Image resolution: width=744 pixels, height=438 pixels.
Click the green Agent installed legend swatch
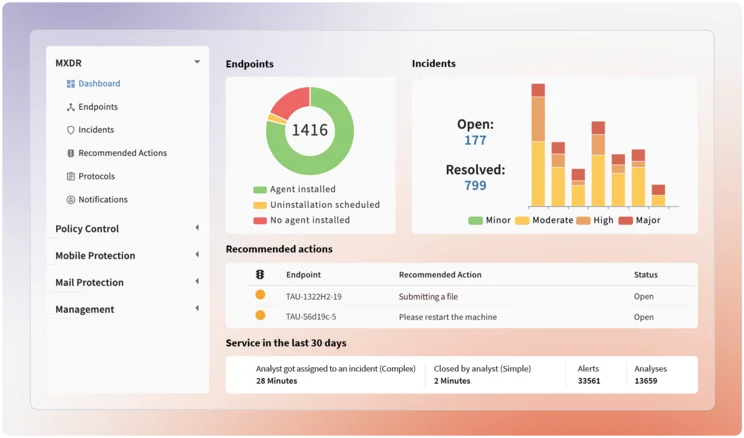point(260,190)
